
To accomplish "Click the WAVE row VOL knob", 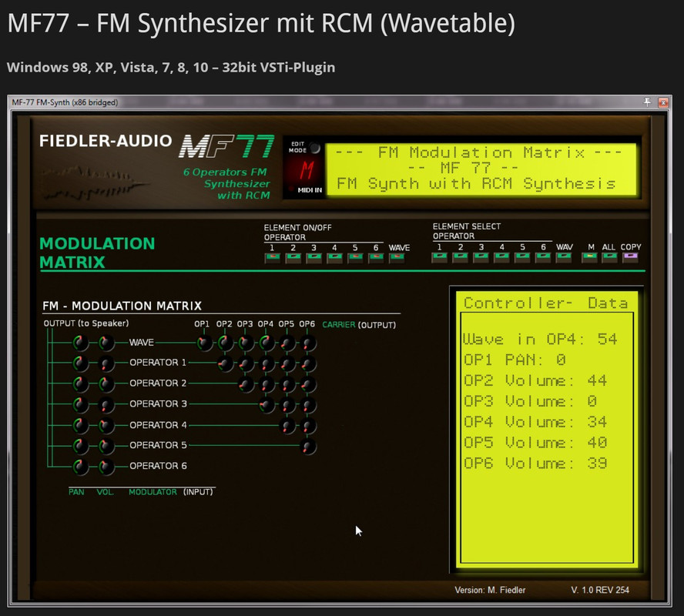I will point(106,343).
